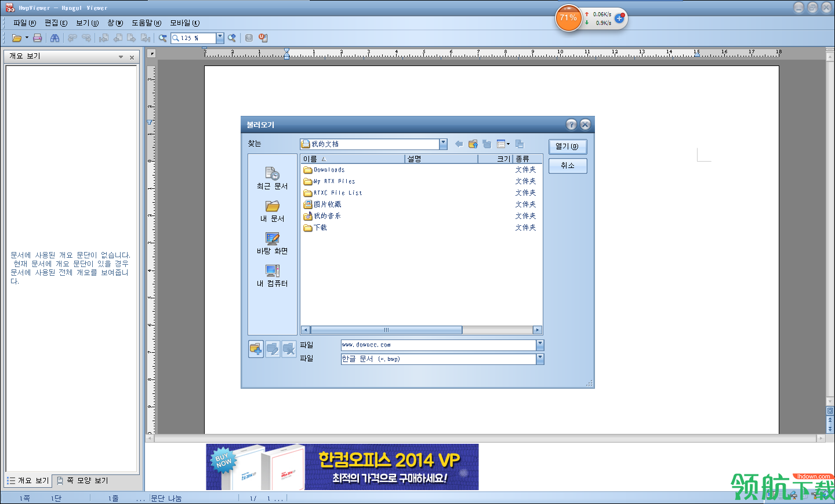The image size is (835, 504).
Task: Select the Dowoloads folder
Action: (x=324, y=170)
